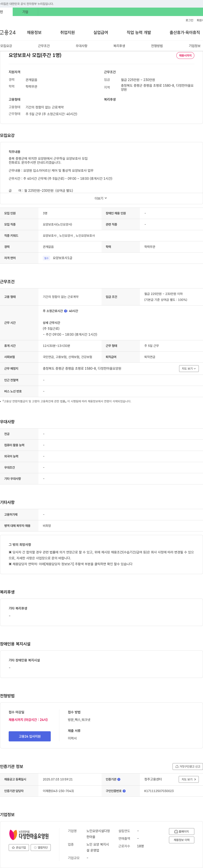Image resolution: width=203 pixels, height=868 pixels.
Task: Click the 퇴직연금 value
Action: point(150,357)
